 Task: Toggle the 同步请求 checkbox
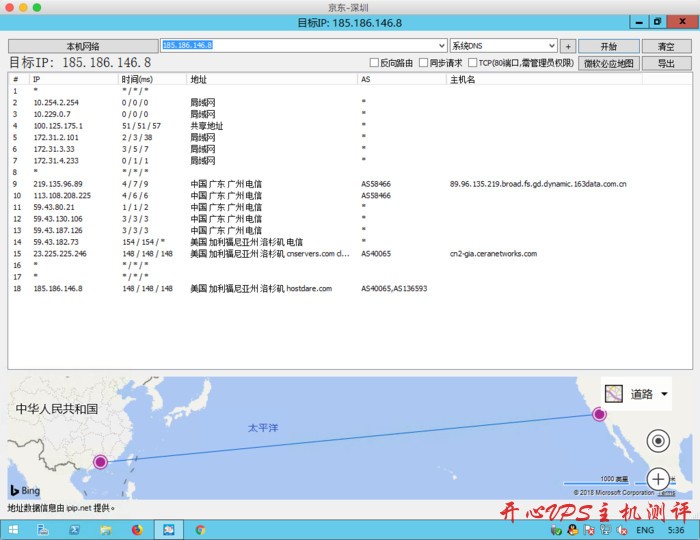[423, 63]
